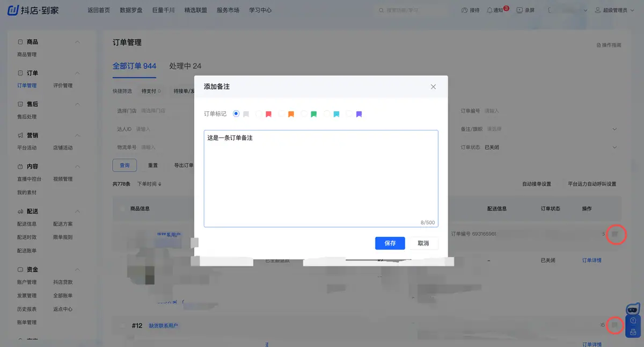Collapse the 售后 sidebar section
644x347 pixels.
point(77,104)
